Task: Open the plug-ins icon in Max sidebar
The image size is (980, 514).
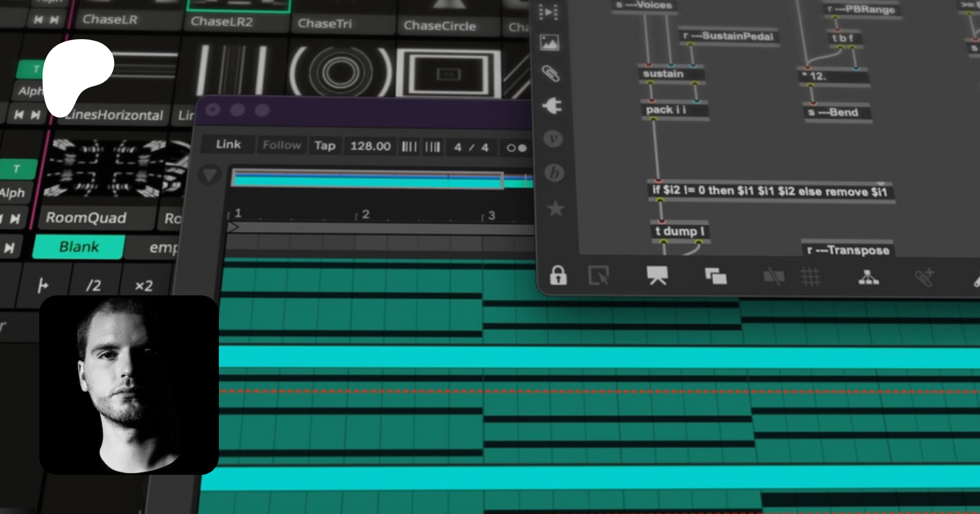Action: [552, 106]
